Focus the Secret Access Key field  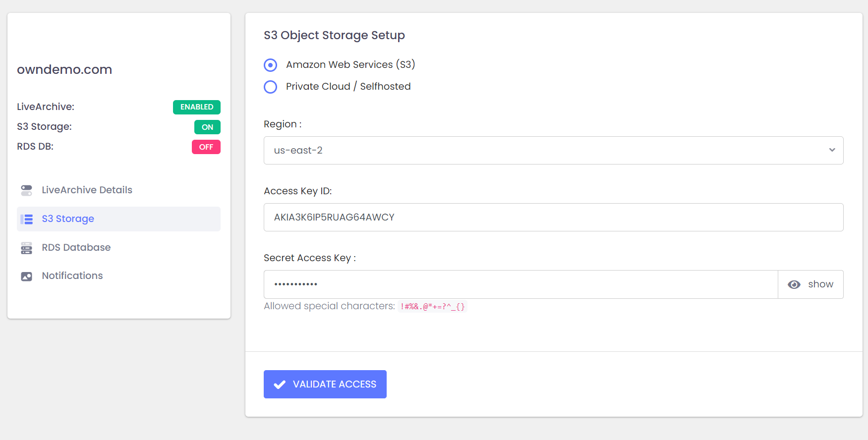pyautogui.click(x=521, y=284)
